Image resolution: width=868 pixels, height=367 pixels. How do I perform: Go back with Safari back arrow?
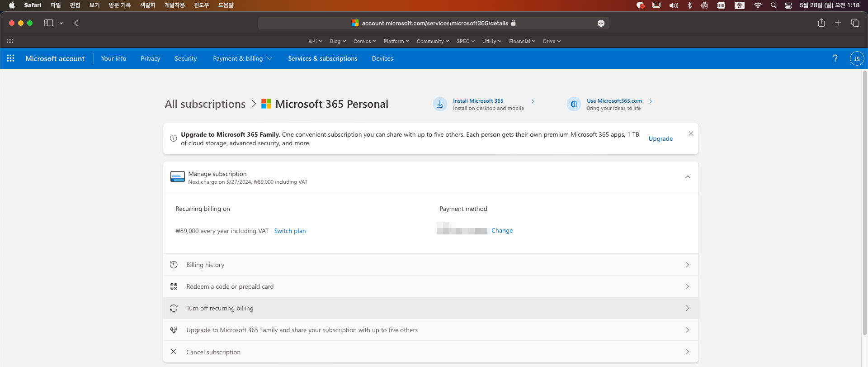point(76,23)
